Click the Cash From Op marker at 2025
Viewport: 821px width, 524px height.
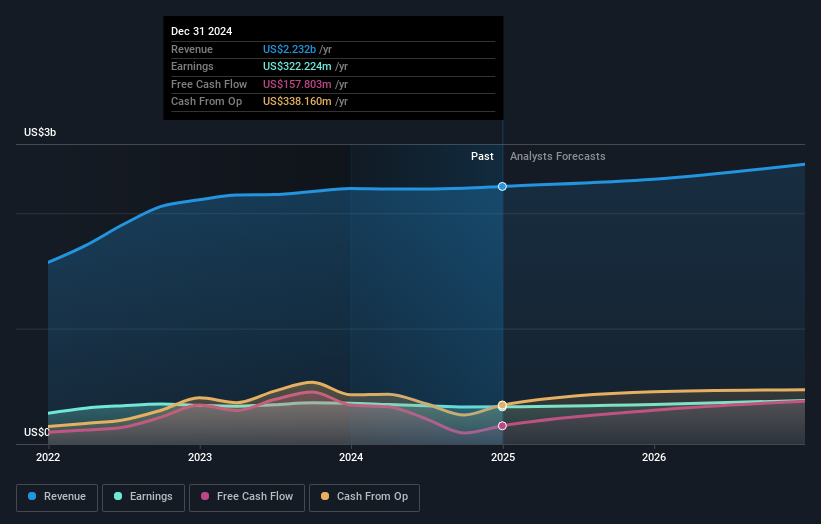[502, 405]
